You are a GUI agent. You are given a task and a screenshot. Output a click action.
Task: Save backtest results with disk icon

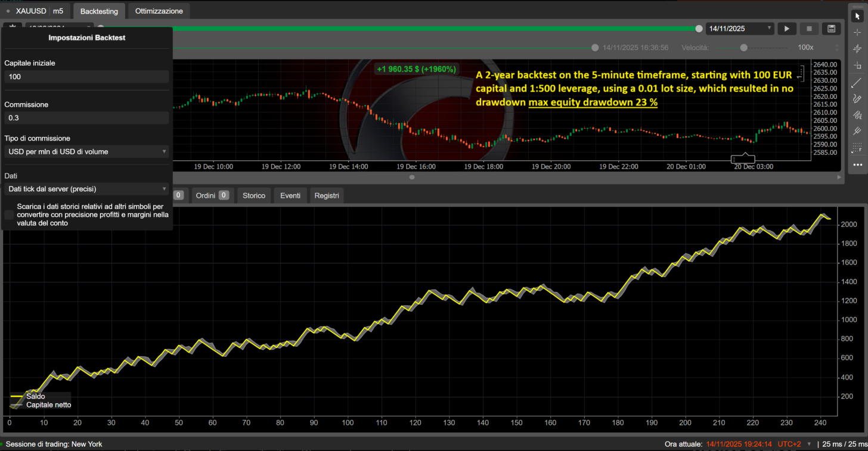tap(831, 28)
